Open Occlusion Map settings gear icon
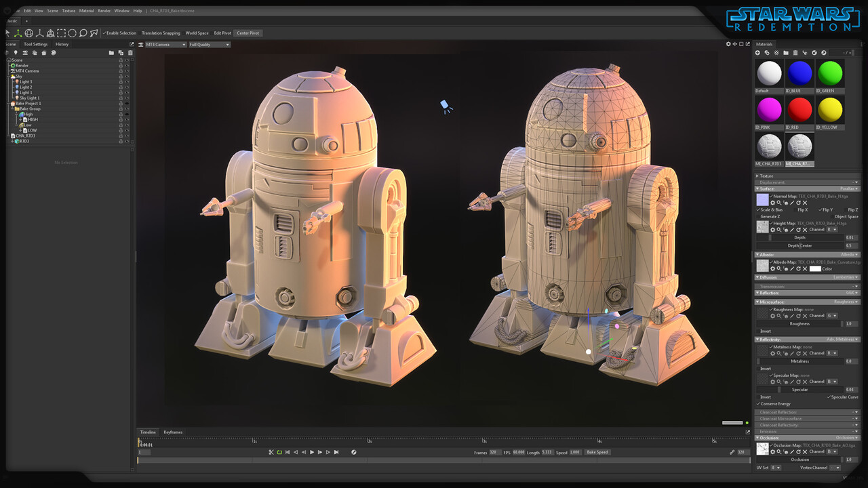The image size is (868, 488). pyautogui.click(x=772, y=451)
